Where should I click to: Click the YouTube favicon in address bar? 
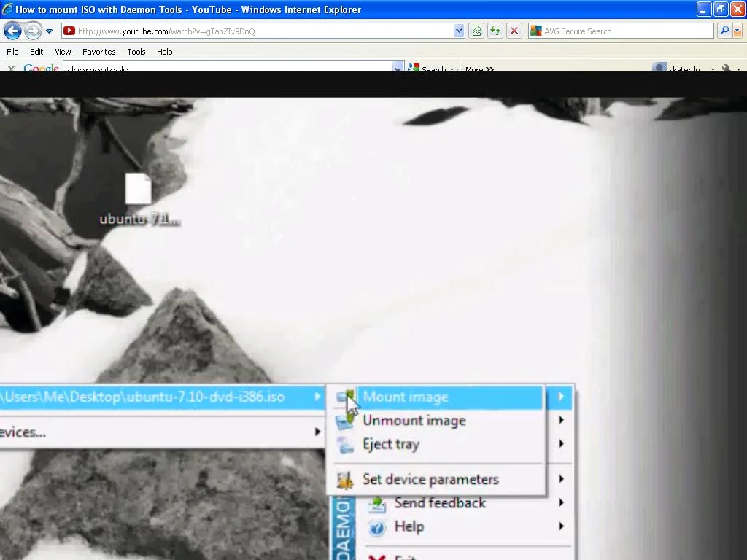click(x=69, y=31)
